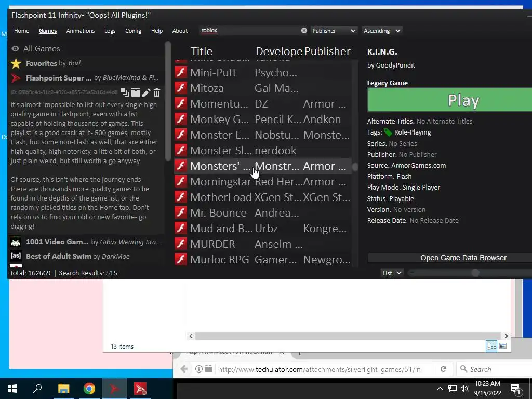Open the Ascending order dropdown
The image size is (532, 399).
pyautogui.click(x=382, y=31)
